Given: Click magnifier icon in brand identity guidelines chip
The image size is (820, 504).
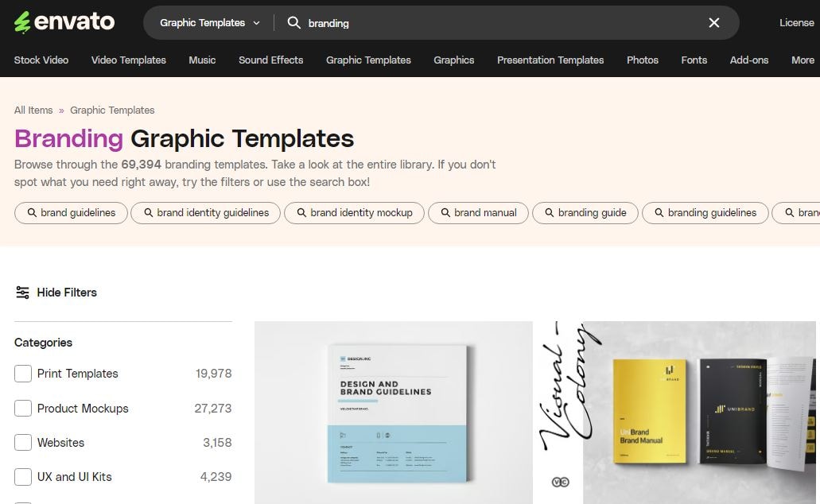Looking at the screenshot, I should click(x=149, y=213).
